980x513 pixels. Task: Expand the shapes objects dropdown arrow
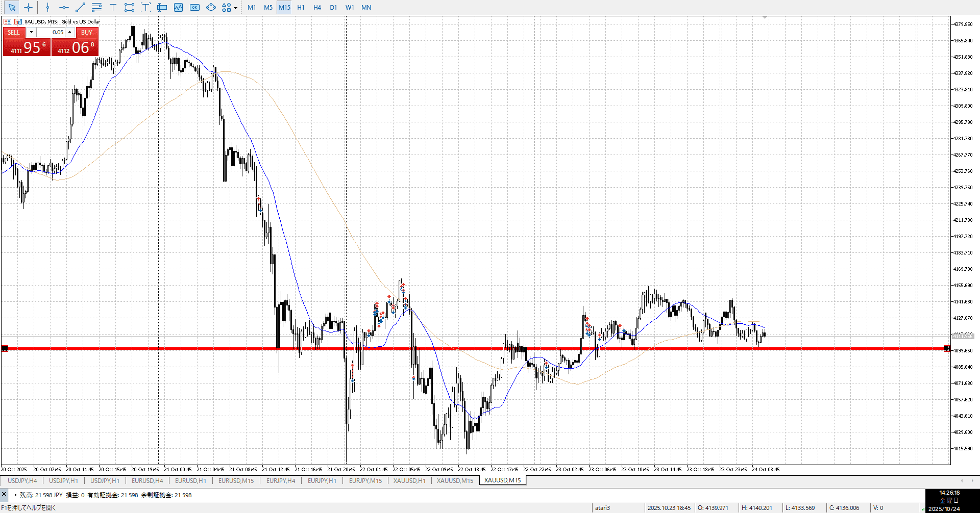click(x=235, y=8)
